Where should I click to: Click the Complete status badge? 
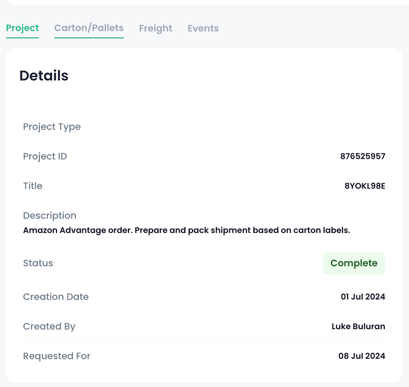(x=354, y=263)
